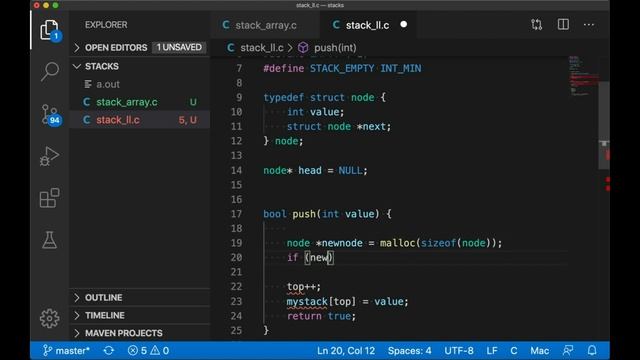Change end of line sequence LF
Viewport: 640px width, 360px height.
[492, 351]
